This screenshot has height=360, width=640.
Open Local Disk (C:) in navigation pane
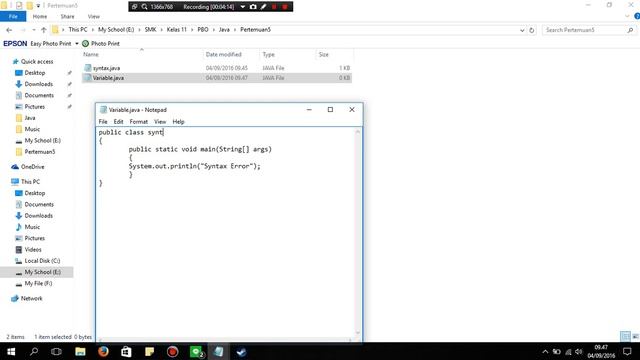(42, 260)
